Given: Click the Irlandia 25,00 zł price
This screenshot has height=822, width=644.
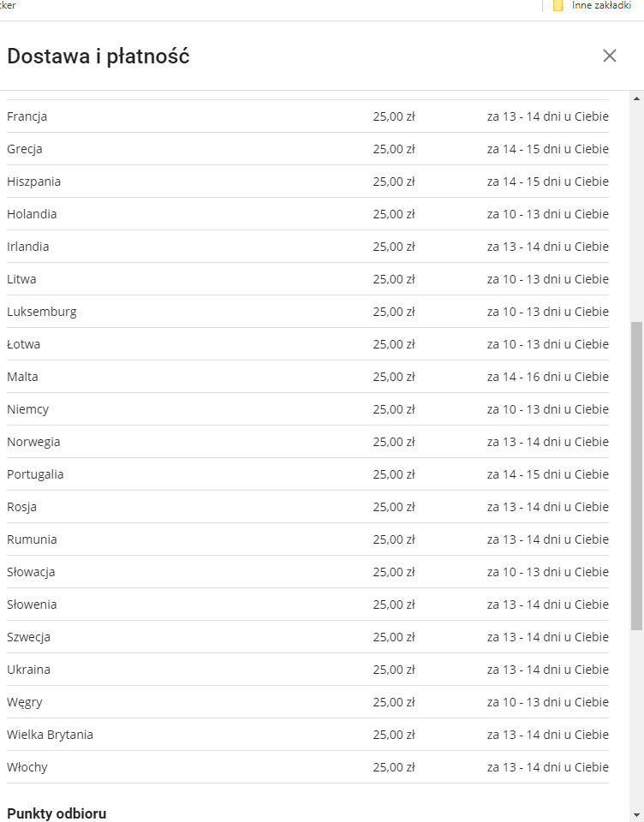Looking at the screenshot, I should pos(394,247).
